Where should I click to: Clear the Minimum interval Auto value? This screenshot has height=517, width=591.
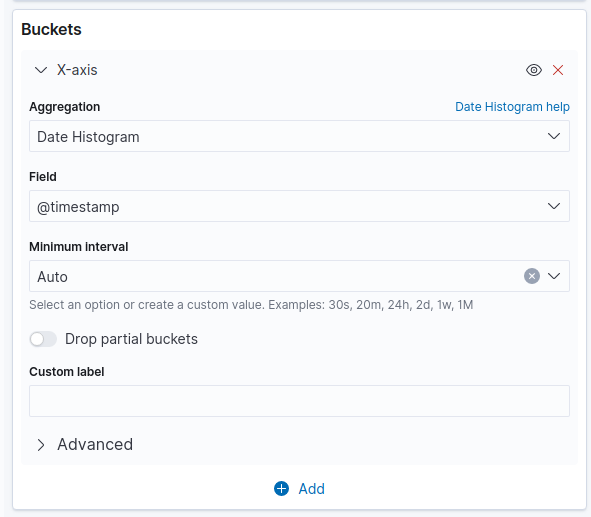coord(532,276)
